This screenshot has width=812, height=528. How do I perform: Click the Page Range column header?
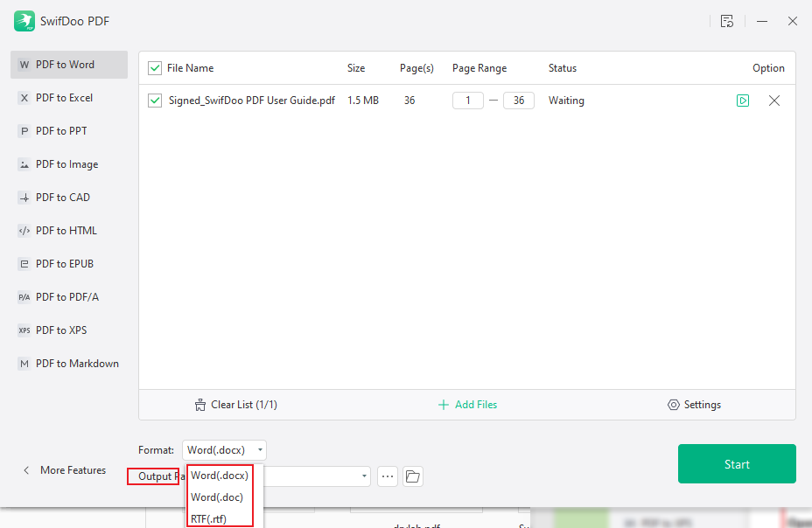click(479, 68)
